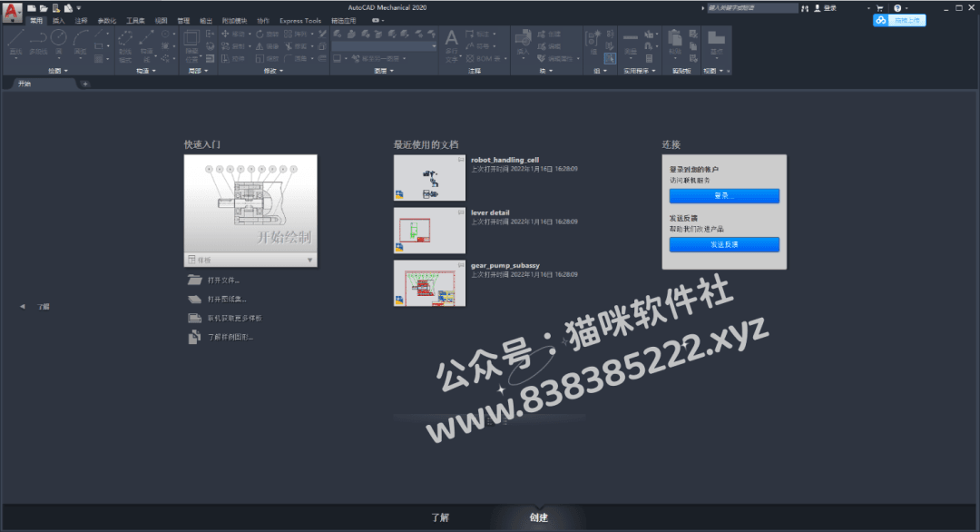
Task: Click the 粘贴 paste tool
Action: pos(675,43)
